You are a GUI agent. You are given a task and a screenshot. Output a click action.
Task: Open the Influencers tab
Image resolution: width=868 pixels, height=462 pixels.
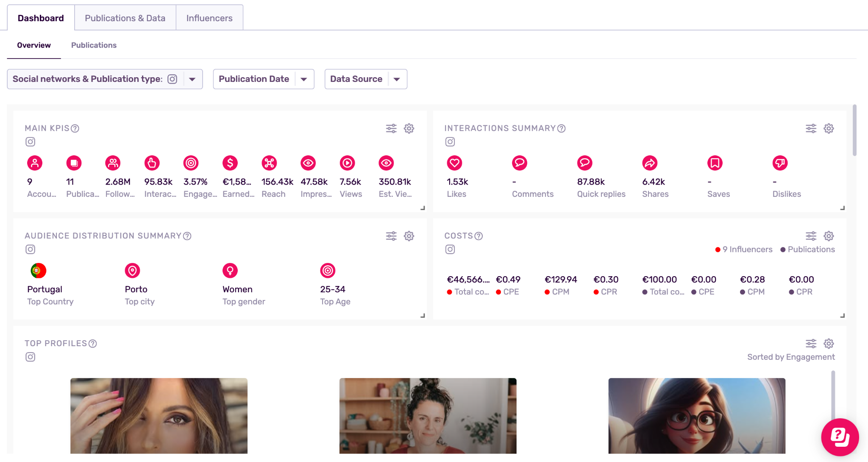[x=209, y=18]
